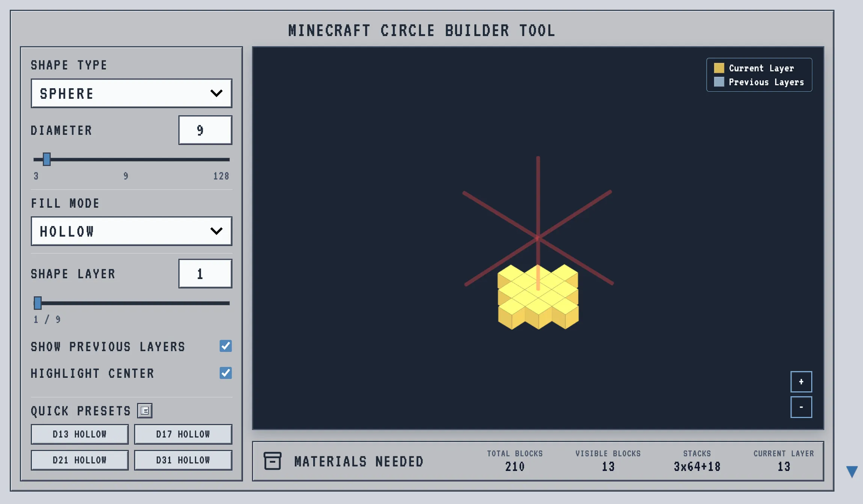Screen dimensions: 863x504
Task: Click the '1 / 9' layer counter text
Action: tap(47, 320)
